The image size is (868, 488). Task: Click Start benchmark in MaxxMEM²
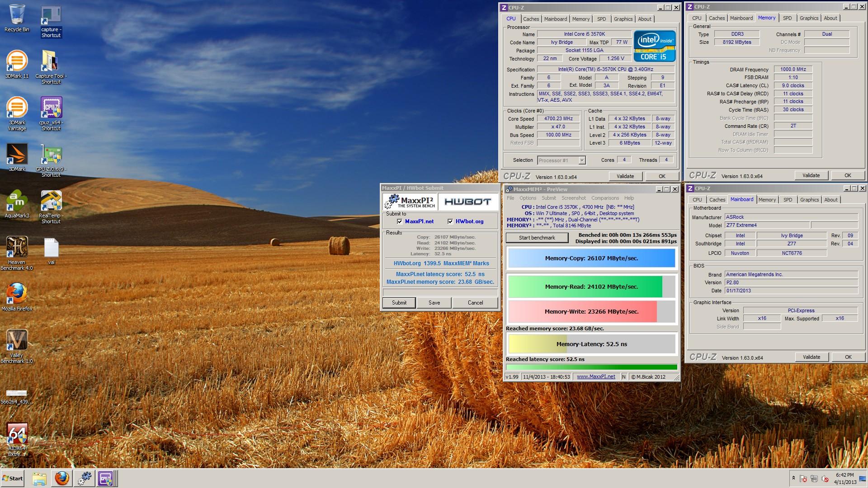(x=537, y=238)
